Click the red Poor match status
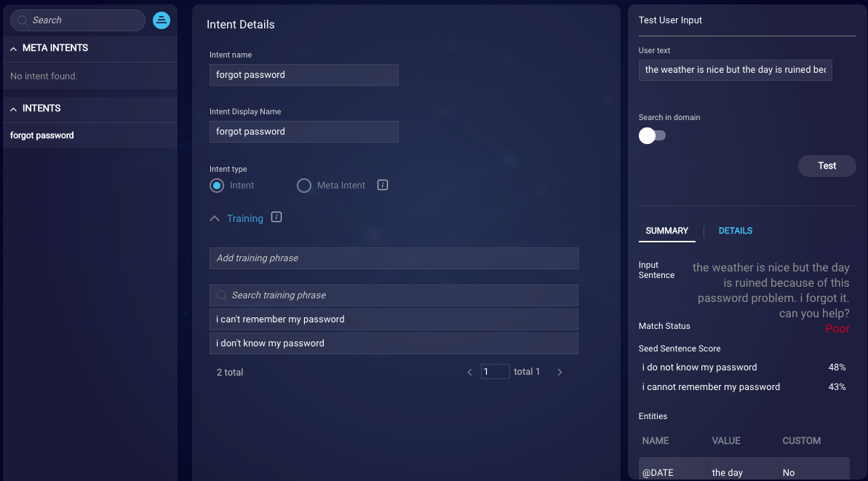Screen dimensions: 868x481 (x=837, y=329)
